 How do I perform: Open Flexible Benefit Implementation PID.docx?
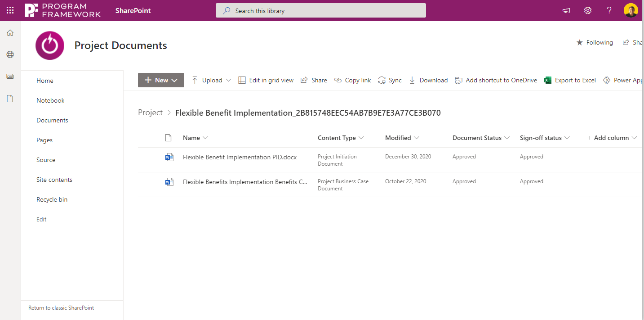tap(240, 157)
